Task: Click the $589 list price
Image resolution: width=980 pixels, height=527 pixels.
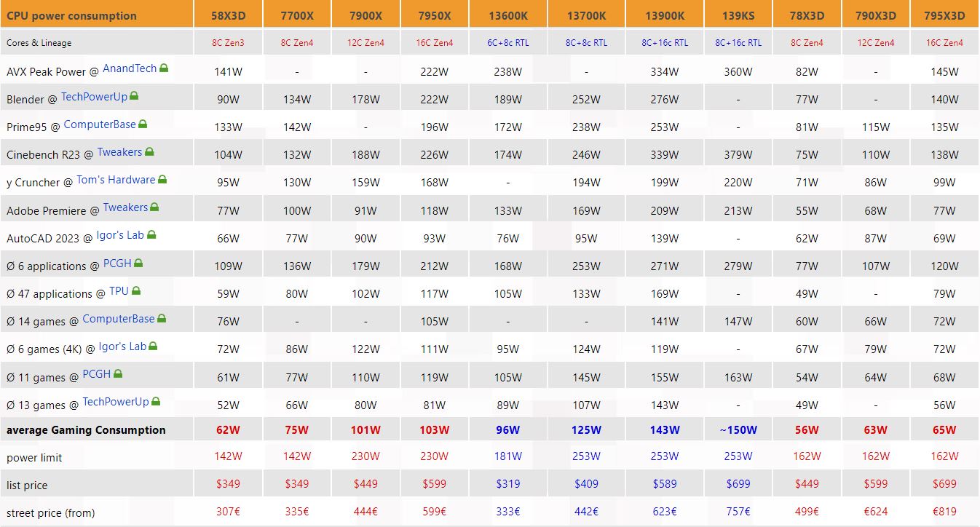Action: click(664, 483)
